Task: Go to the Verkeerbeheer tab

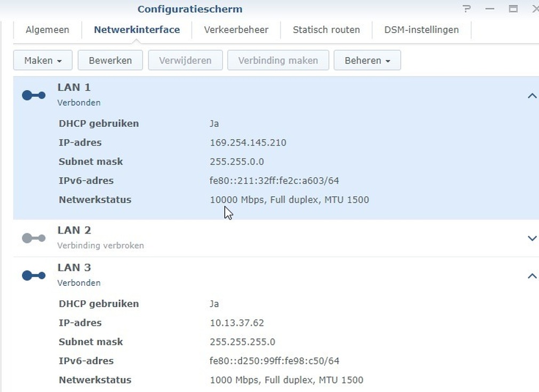Action: click(x=236, y=30)
